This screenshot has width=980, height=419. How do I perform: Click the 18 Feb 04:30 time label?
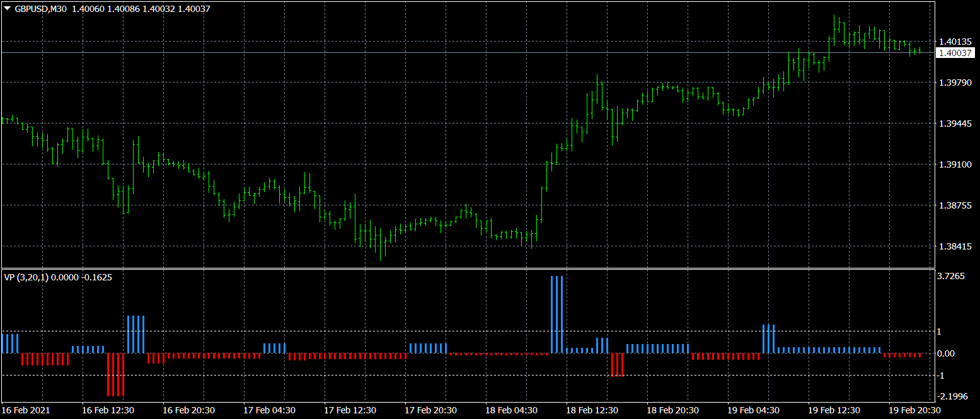511,410
